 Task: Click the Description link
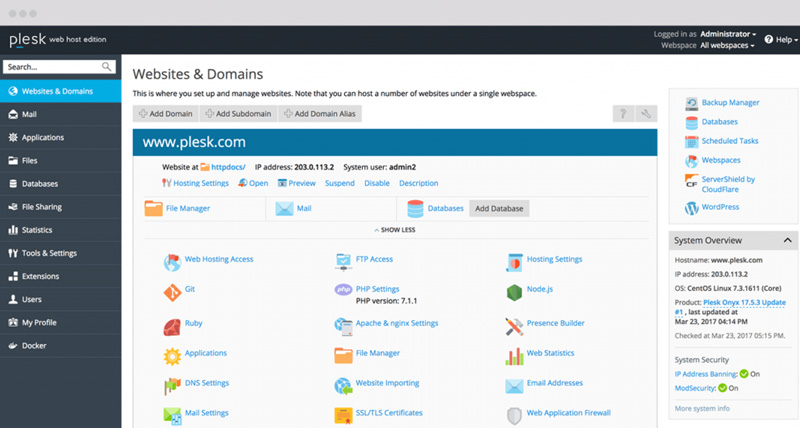tap(418, 183)
